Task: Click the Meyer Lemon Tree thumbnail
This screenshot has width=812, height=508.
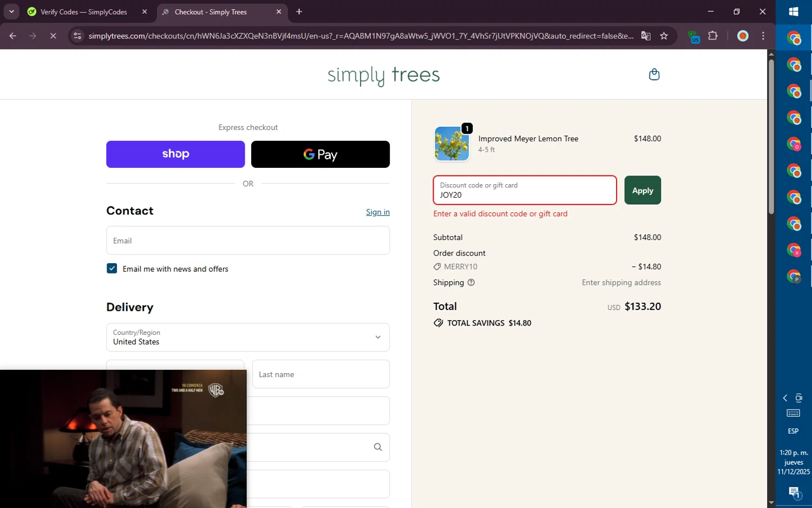Action: pyautogui.click(x=452, y=144)
